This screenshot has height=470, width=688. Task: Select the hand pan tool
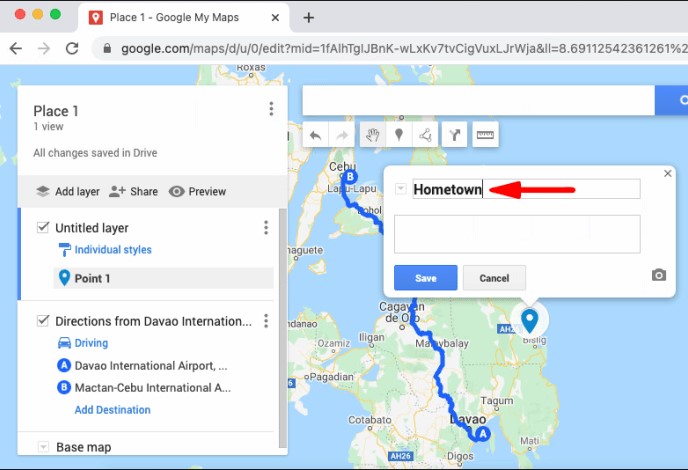(372, 135)
